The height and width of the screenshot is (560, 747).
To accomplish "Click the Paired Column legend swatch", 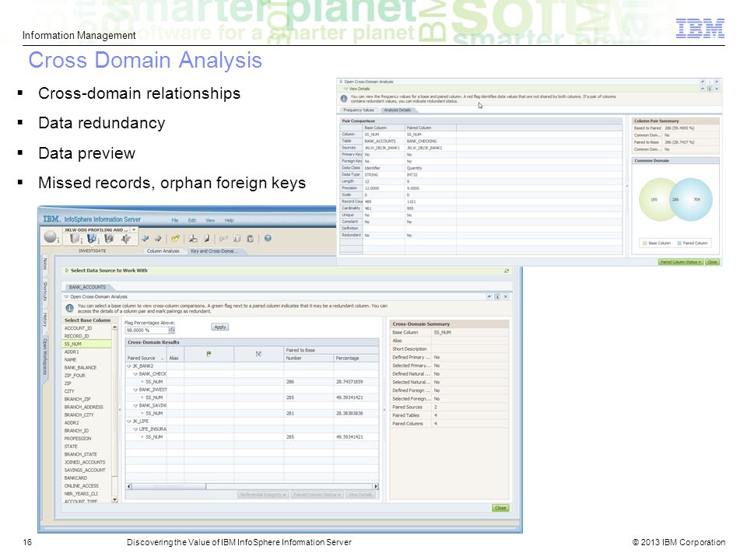I will [x=679, y=243].
